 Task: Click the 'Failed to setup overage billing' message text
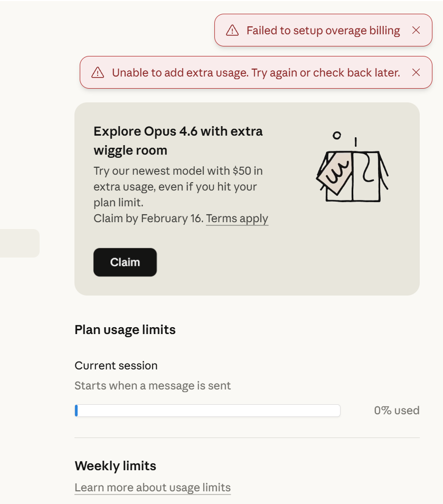pyautogui.click(x=323, y=31)
